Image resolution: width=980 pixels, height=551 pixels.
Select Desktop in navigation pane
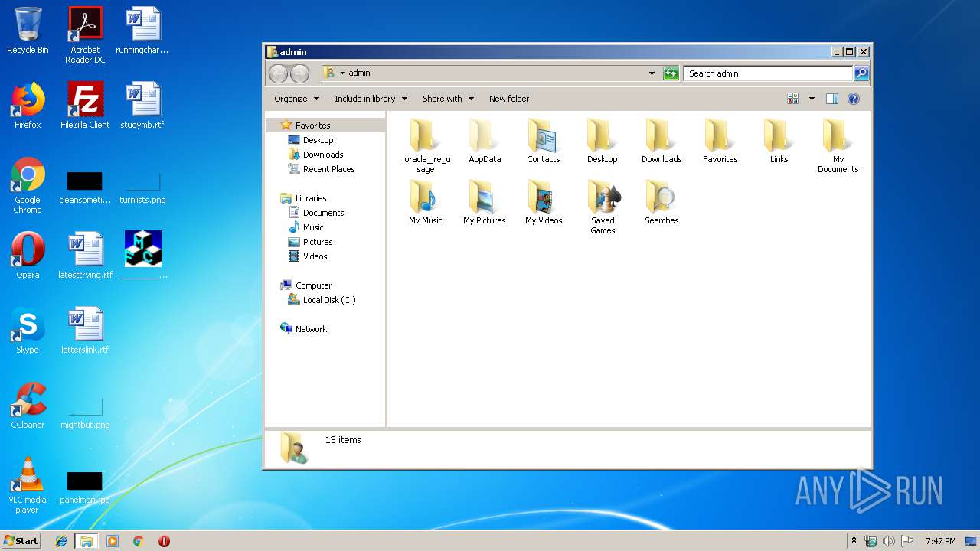coord(318,140)
